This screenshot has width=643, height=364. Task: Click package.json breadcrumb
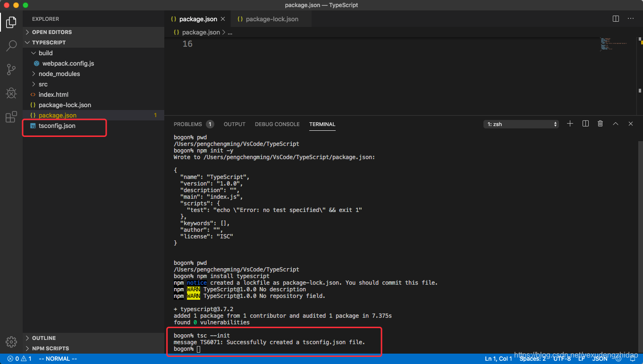201,32
